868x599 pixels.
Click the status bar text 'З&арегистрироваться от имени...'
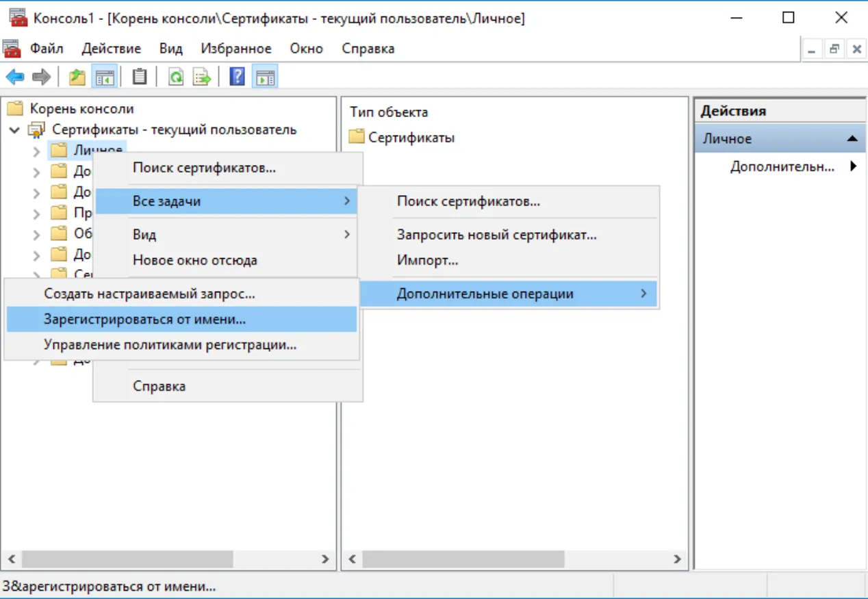(109, 587)
